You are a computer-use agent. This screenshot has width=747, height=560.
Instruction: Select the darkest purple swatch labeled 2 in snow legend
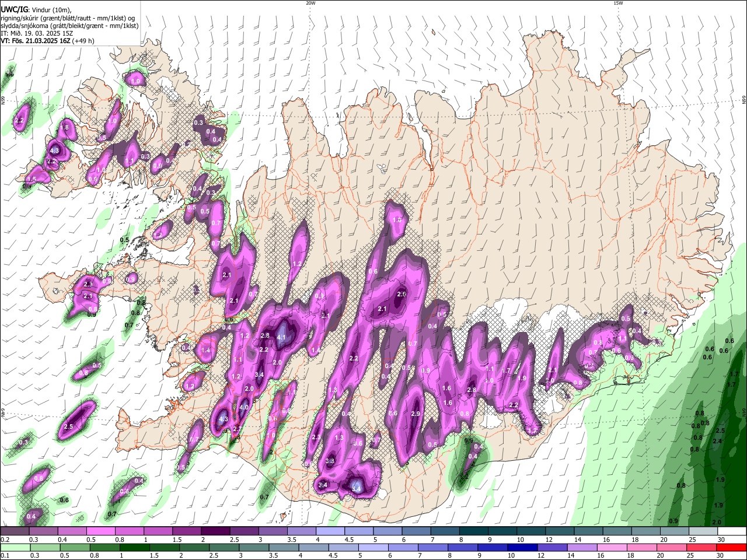[x=215, y=531]
